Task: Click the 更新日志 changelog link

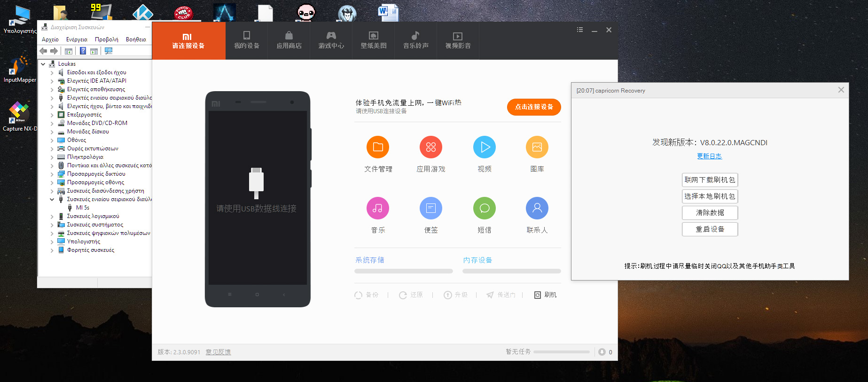Action: point(709,156)
